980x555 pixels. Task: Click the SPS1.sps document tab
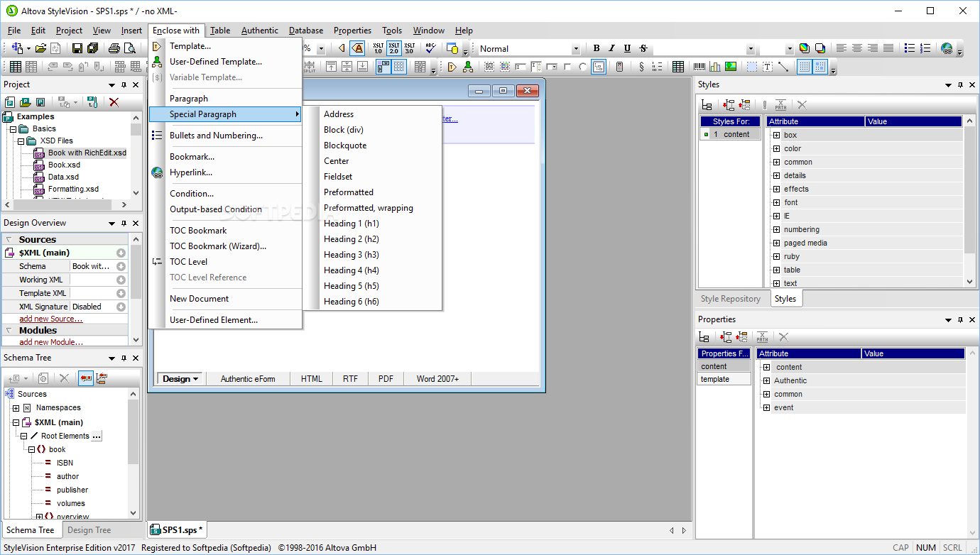pyautogui.click(x=177, y=529)
